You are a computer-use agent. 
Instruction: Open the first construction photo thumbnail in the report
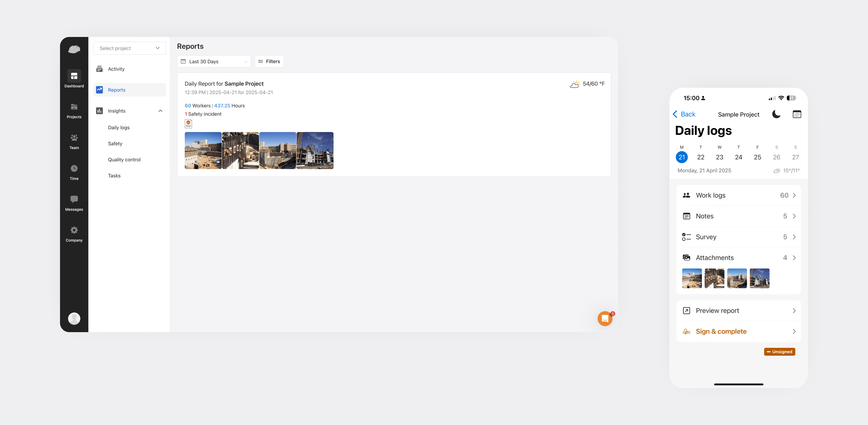pyautogui.click(x=203, y=151)
